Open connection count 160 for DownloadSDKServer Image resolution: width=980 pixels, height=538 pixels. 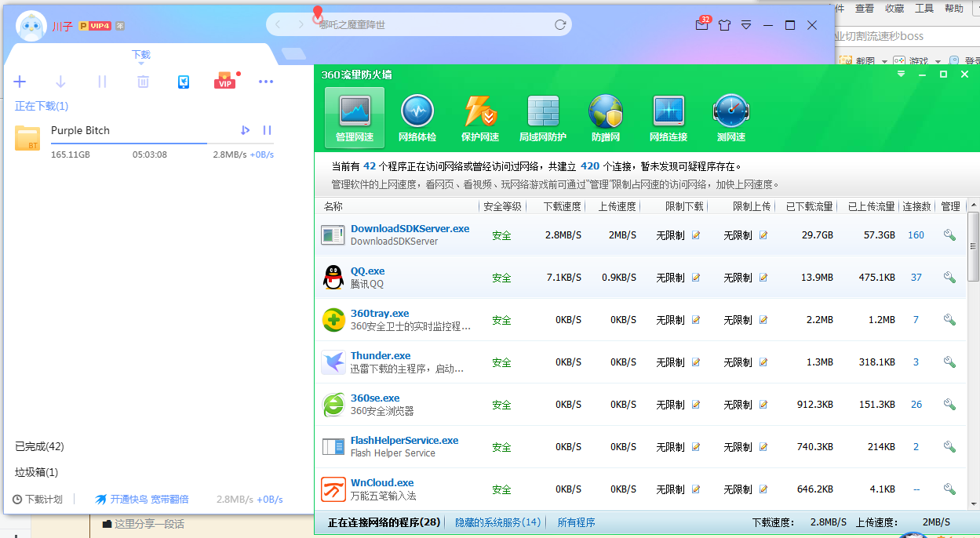916,235
